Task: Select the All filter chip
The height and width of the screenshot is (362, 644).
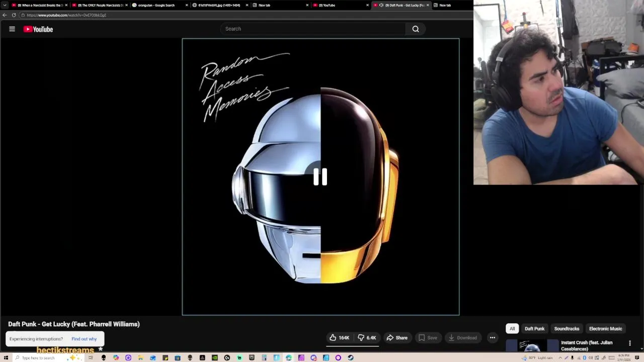Action: click(x=512, y=329)
